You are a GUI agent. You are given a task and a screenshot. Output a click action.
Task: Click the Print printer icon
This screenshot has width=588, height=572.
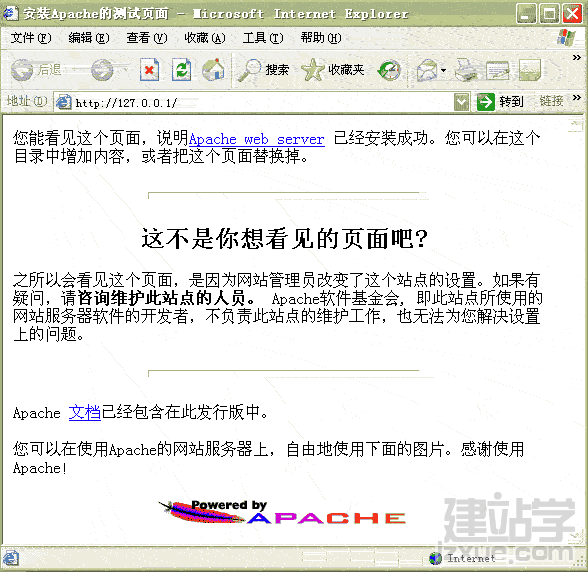[x=466, y=70]
